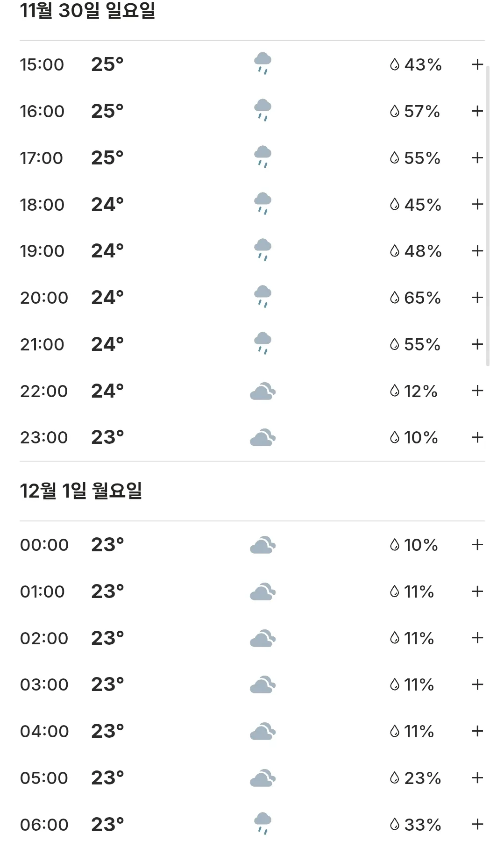Expand the 21:00 forecast with plus
This screenshot has width=504, height=841.
pos(477,344)
